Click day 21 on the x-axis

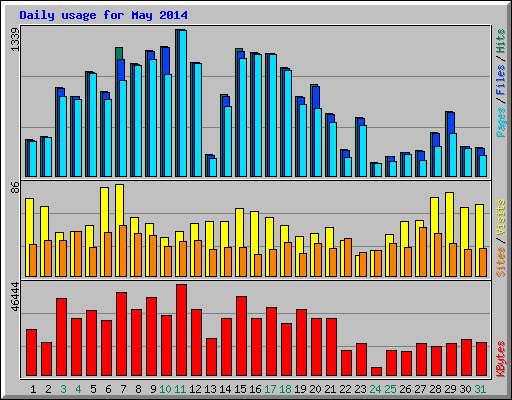point(330,389)
